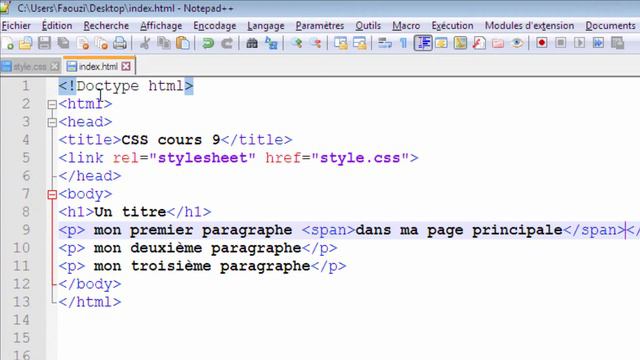Click the Zoom Out icon
This screenshot has height=360, width=640.
point(316,43)
